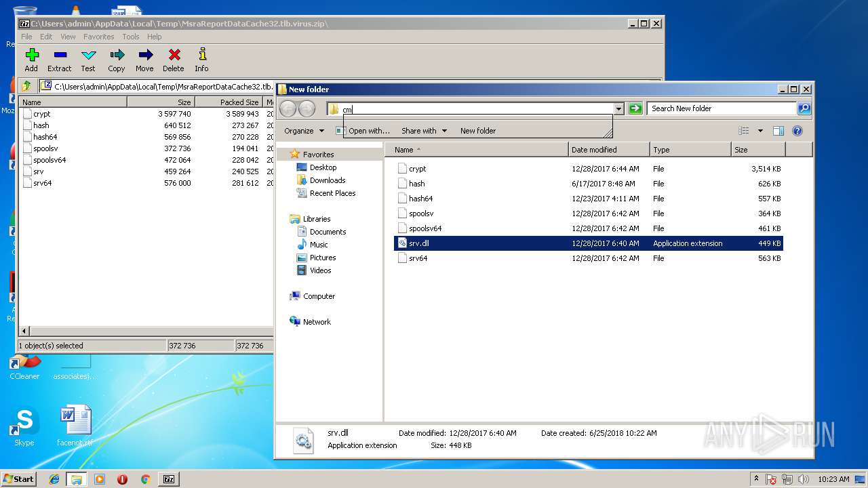The image size is (868, 488).
Task: Select Favorites in navigation pane
Action: click(x=319, y=155)
